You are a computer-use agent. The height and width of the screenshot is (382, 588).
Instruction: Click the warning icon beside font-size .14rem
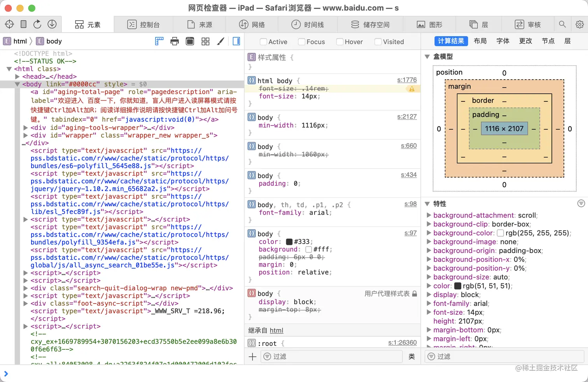[411, 89]
